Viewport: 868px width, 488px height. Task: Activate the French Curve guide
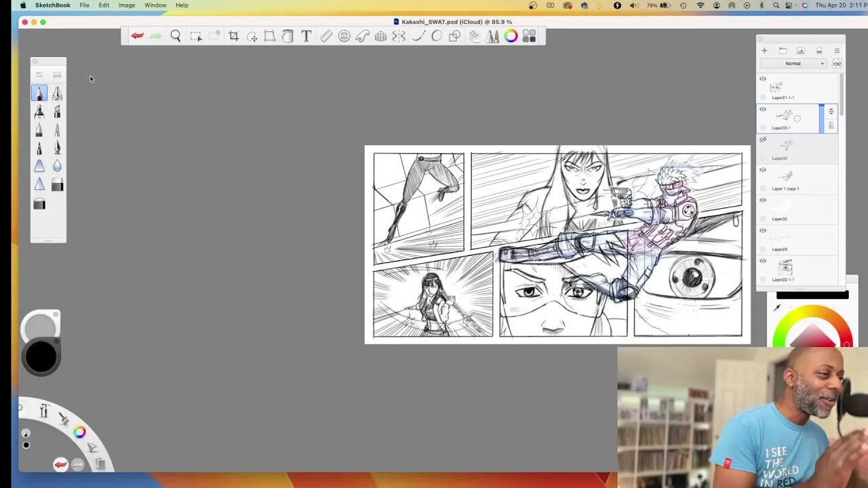point(362,36)
